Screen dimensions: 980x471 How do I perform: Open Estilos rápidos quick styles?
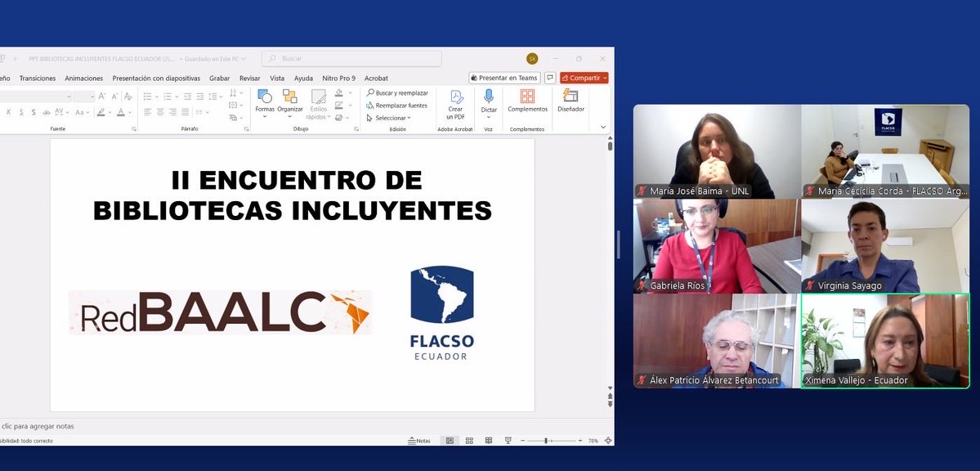[x=319, y=103]
